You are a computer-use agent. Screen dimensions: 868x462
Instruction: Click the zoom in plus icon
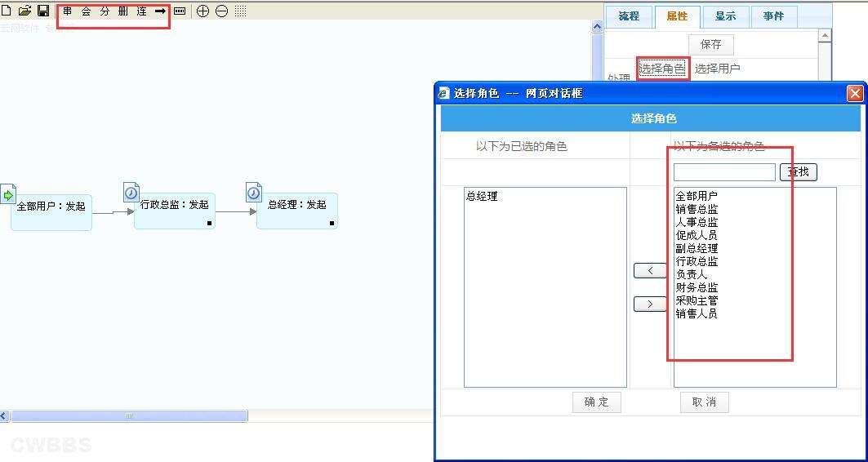point(203,11)
